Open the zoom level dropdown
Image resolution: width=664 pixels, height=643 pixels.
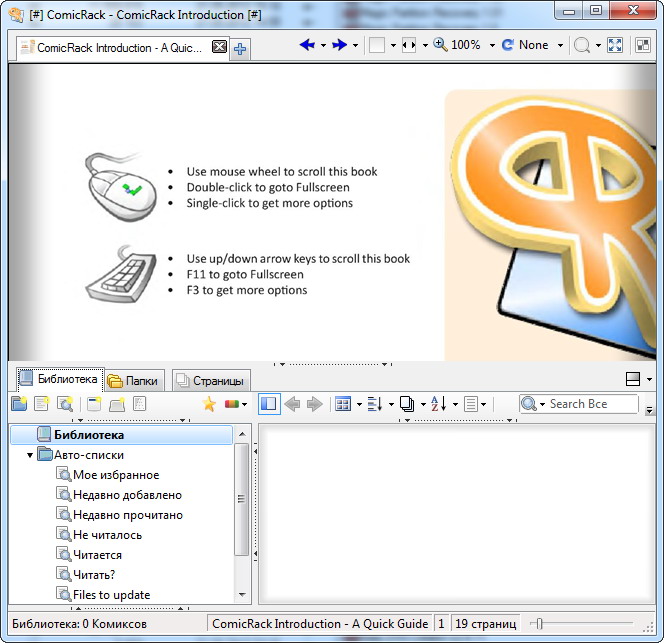point(492,45)
